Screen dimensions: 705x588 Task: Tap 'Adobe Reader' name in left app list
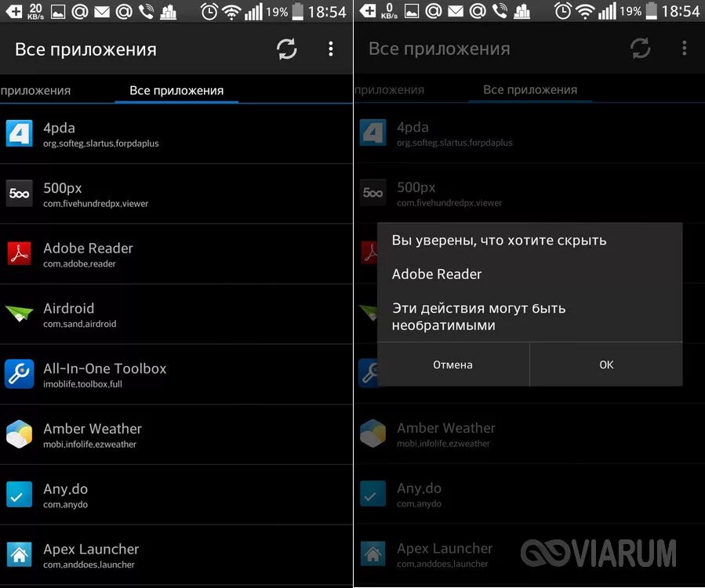pos(88,249)
